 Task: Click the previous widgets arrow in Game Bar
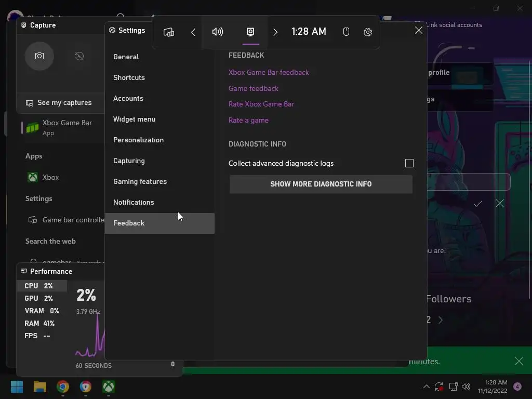point(193,32)
